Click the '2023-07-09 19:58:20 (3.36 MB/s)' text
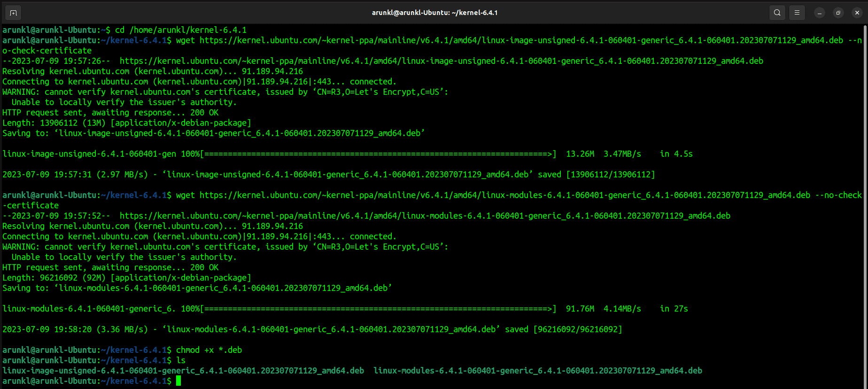Screen dimensions: 868x389 pyautogui.click(x=75, y=329)
